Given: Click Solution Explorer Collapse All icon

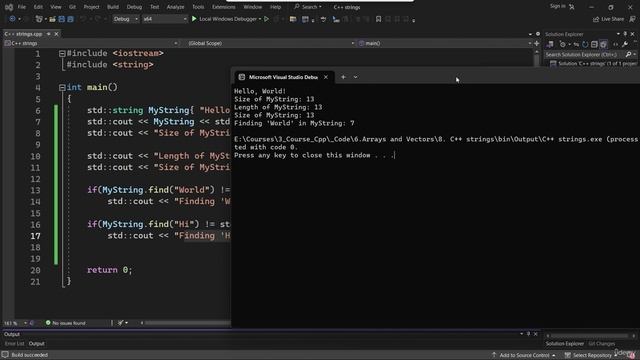Looking at the screenshot, I should (594, 44).
